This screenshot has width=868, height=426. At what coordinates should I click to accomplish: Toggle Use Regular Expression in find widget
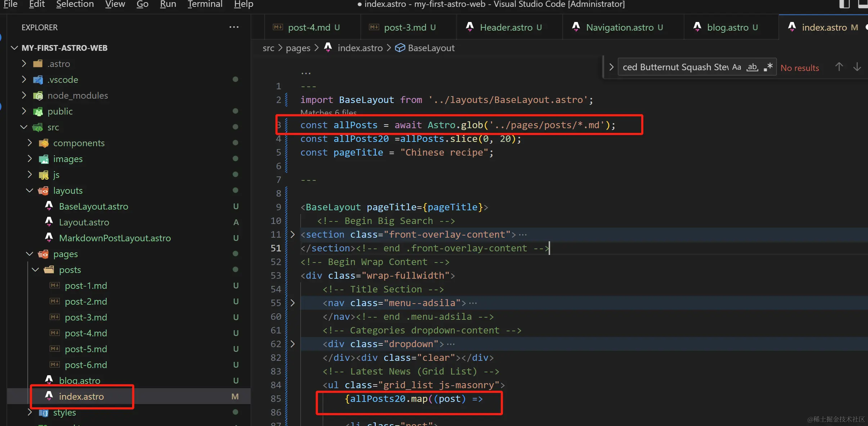tap(768, 67)
